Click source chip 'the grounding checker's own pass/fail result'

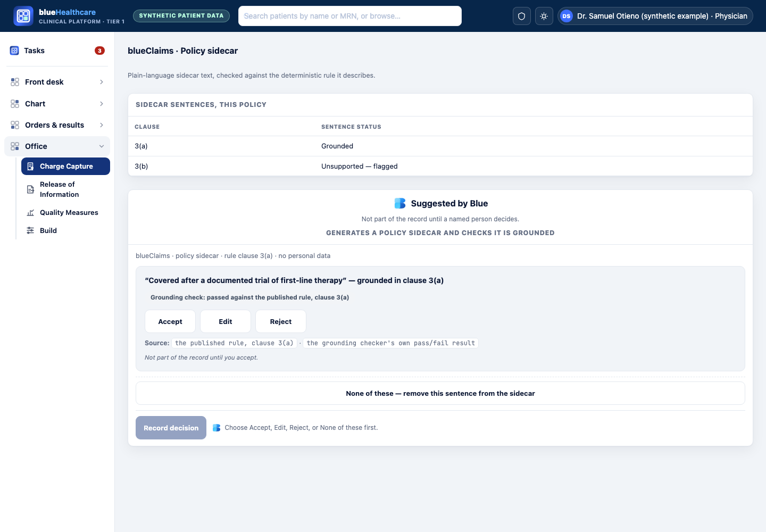coord(391,343)
